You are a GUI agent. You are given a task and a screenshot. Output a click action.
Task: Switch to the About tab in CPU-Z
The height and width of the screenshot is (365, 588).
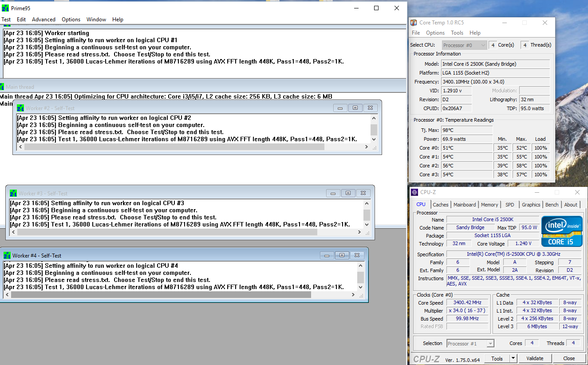tap(571, 205)
